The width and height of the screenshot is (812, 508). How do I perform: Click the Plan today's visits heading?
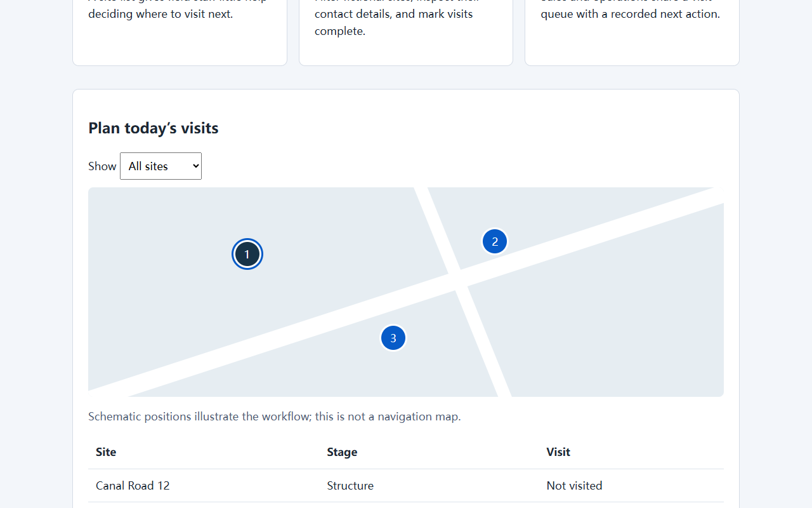point(154,128)
